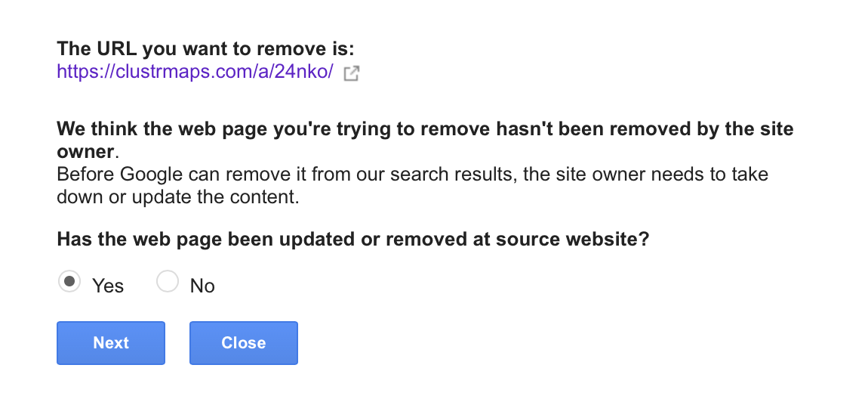Click the 'Yes' text label

tap(108, 286)
